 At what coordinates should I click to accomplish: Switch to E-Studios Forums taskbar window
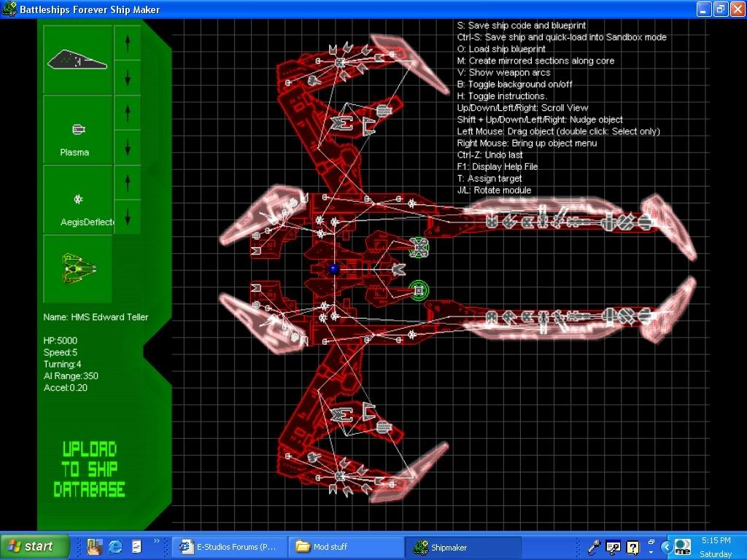[229, 547]
